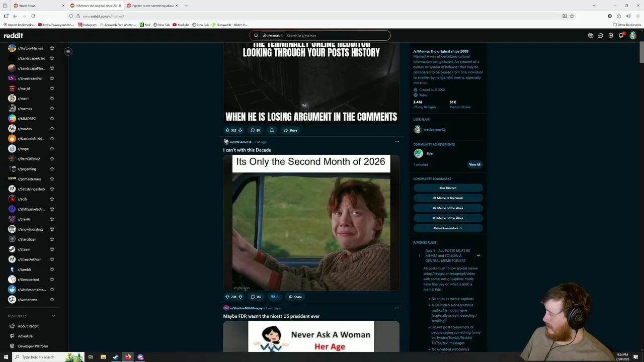Toggle favorite star next to r/pcgaming

tap(52, 169)
